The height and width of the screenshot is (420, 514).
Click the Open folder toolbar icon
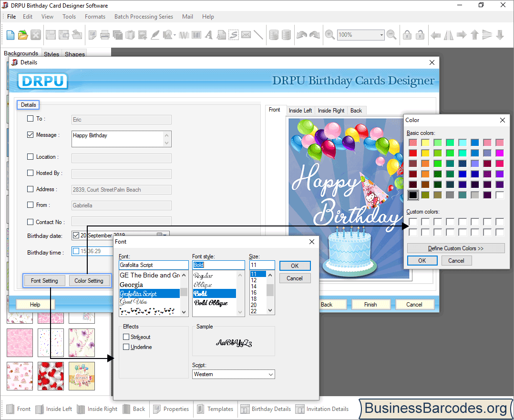point(23,35)
